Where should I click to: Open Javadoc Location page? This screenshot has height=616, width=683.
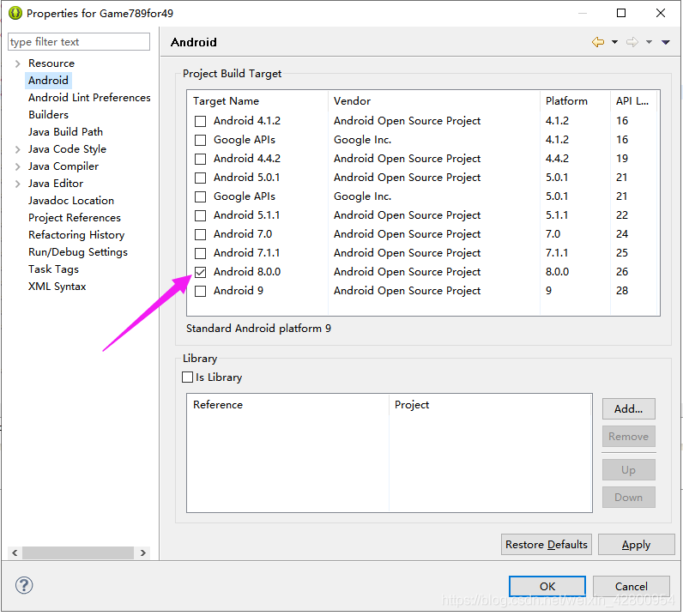[71, 201]
